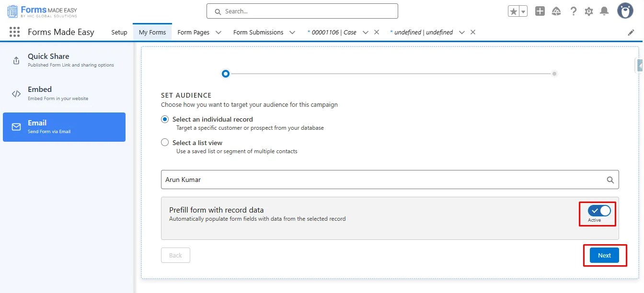Open the Global Actions plus icon
The width and height of the screenshot is (644, 293).
(x=540, y=11)
